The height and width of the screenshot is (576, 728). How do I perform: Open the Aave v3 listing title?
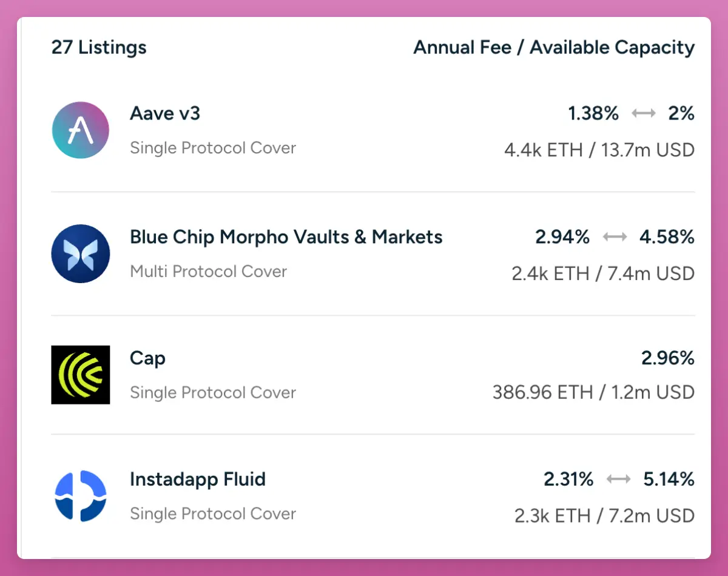(165, 113)
